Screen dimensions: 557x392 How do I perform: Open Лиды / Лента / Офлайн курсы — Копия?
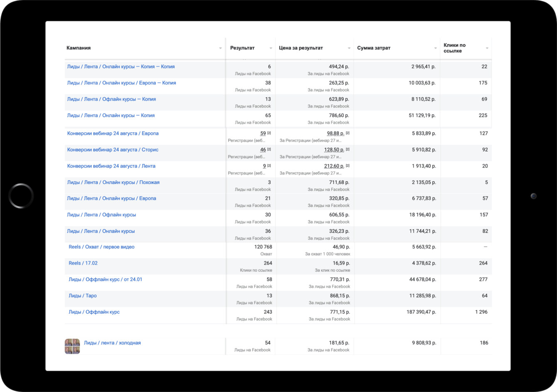coord(111,99)
